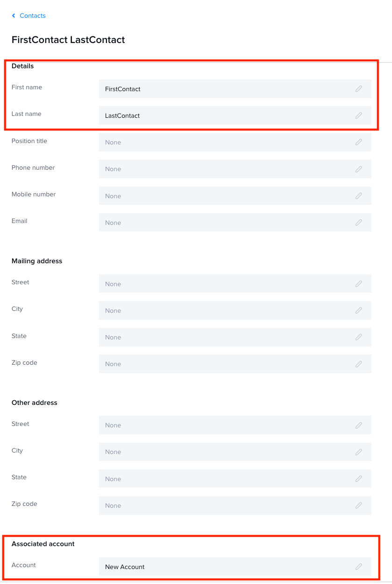
Task: Open Position title editing via pencil icon
Action: 359,142
